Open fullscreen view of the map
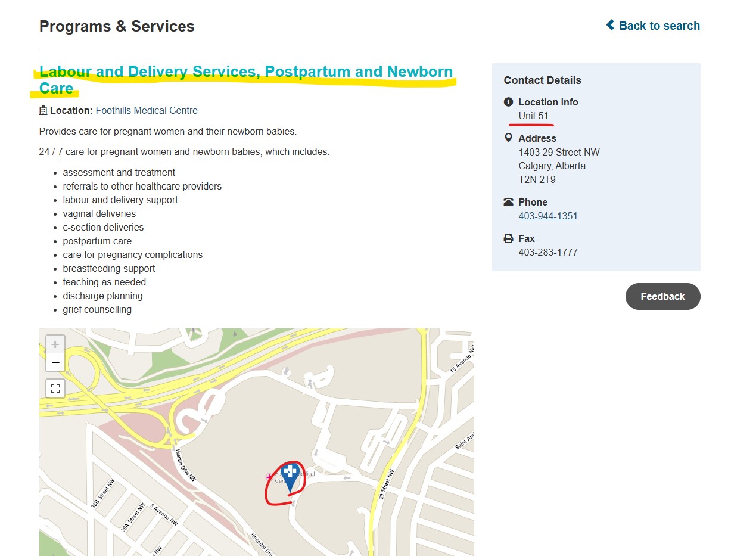 [x=55, y=388]
